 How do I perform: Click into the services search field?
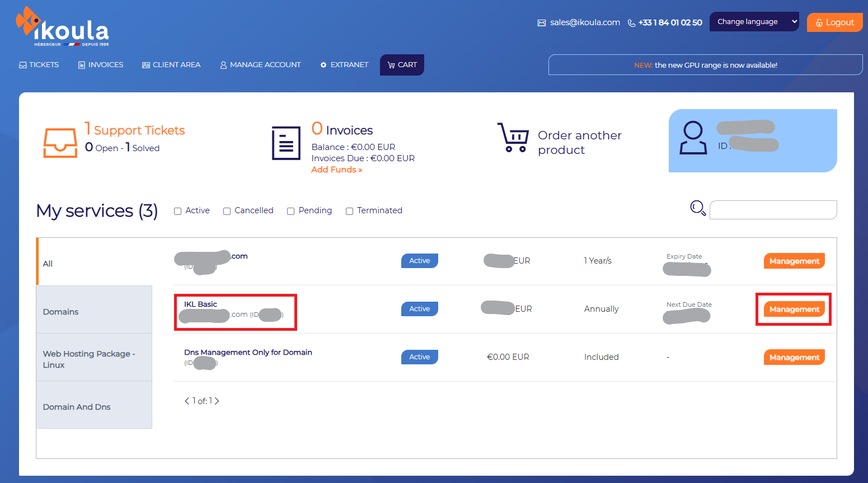pos(773,210)
